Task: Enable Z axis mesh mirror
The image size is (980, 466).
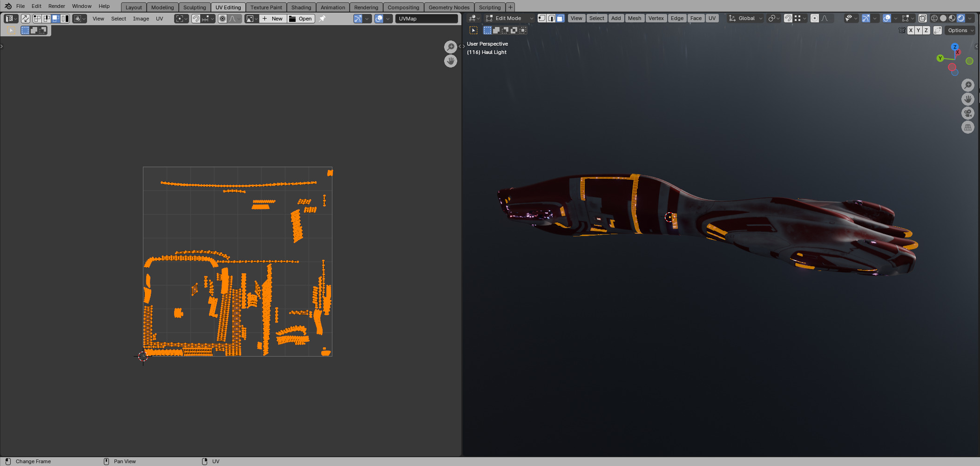Action: [x=926, y=30]
